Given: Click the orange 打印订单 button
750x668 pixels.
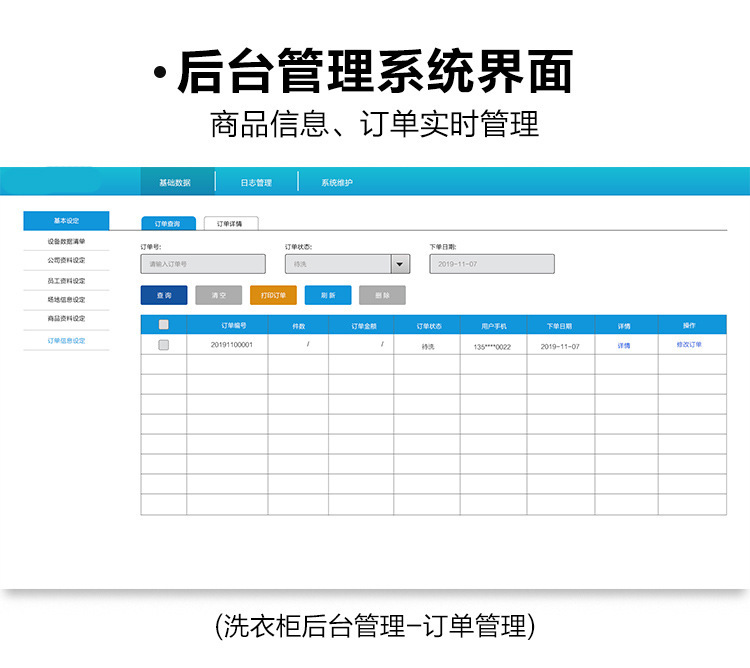Looking at the screenshot, I should point(273,295).
